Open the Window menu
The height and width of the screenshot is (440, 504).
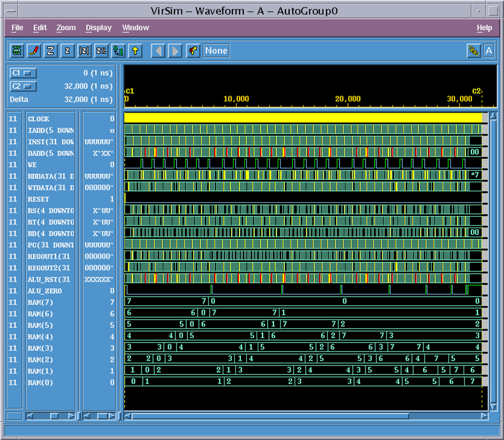[135, 28]
